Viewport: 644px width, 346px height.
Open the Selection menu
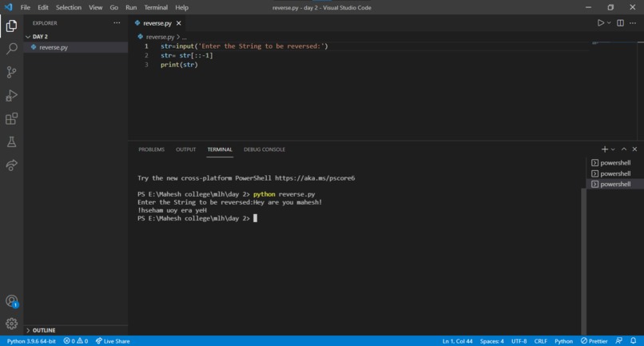tap(69, 7)
